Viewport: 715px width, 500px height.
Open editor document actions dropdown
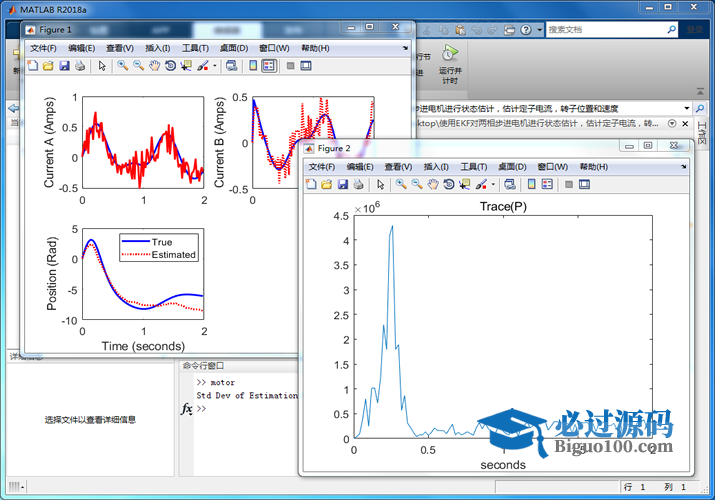point(672,124)
